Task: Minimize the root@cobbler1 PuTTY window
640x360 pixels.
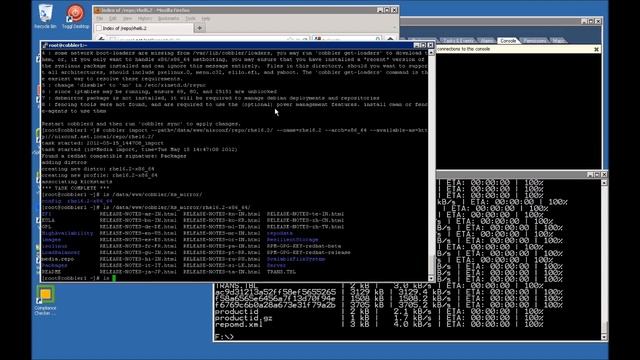Action: [416, 45]
